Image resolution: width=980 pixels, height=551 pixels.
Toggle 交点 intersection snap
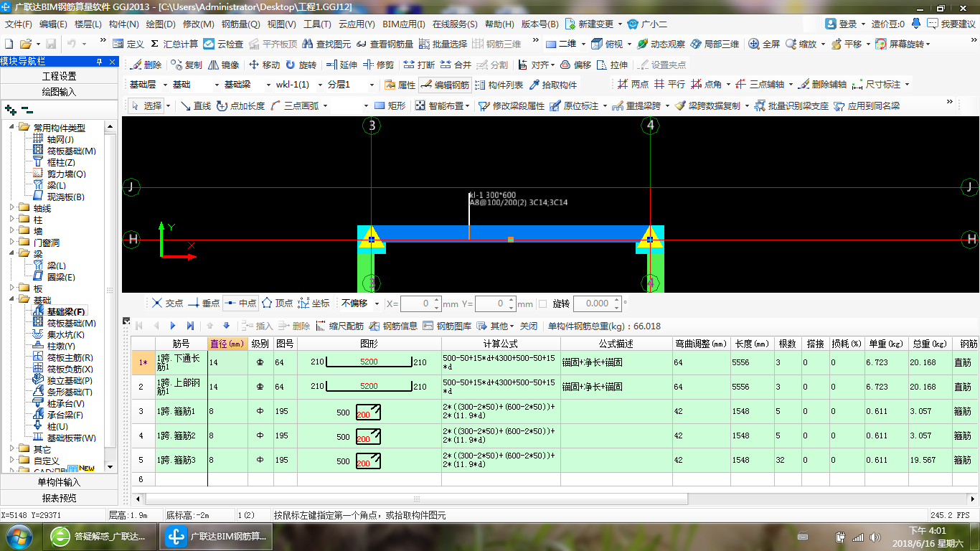[167, 303]
